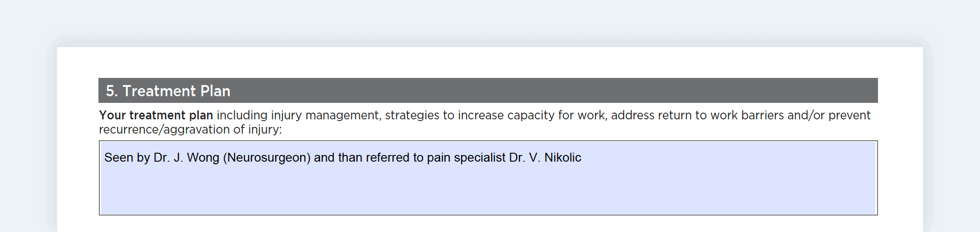The width and height of the screenshot is (980, 232).
Task: Place cursor on the word 'Neurosurgeon'
Action: coord(266,158)
